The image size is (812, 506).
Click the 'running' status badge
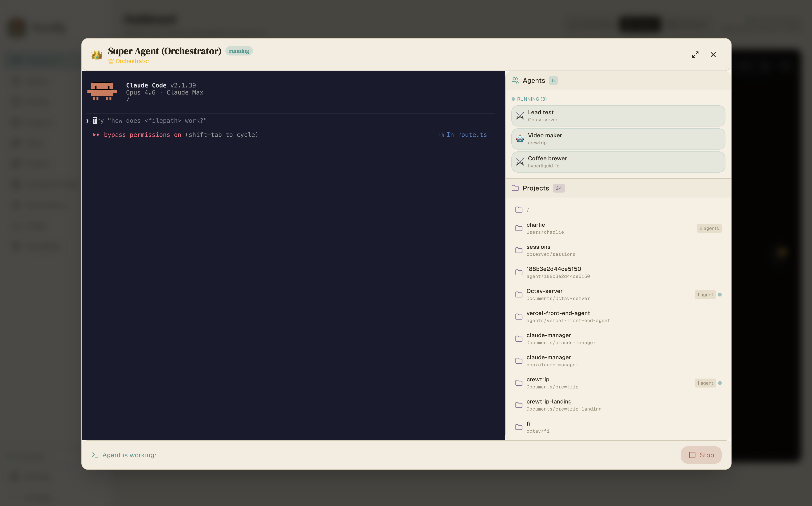click(x=239, y=51)
